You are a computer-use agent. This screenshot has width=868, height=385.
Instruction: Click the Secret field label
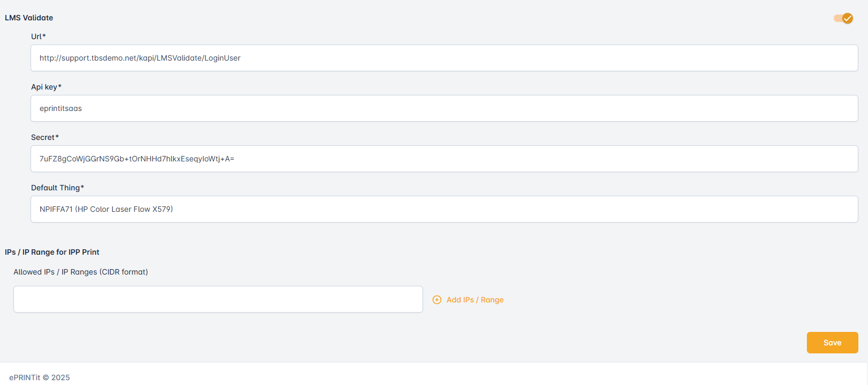tap(44, 137)
